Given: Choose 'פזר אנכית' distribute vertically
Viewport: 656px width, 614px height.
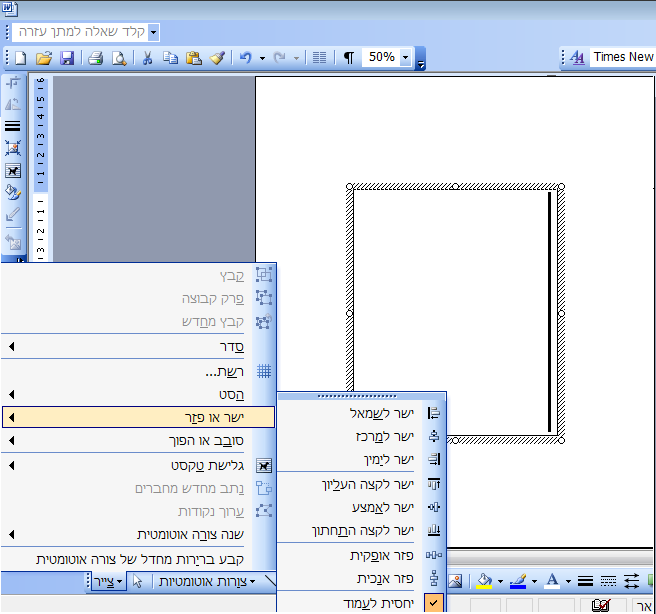Looking at the screenshot, I should pos(362,578).
